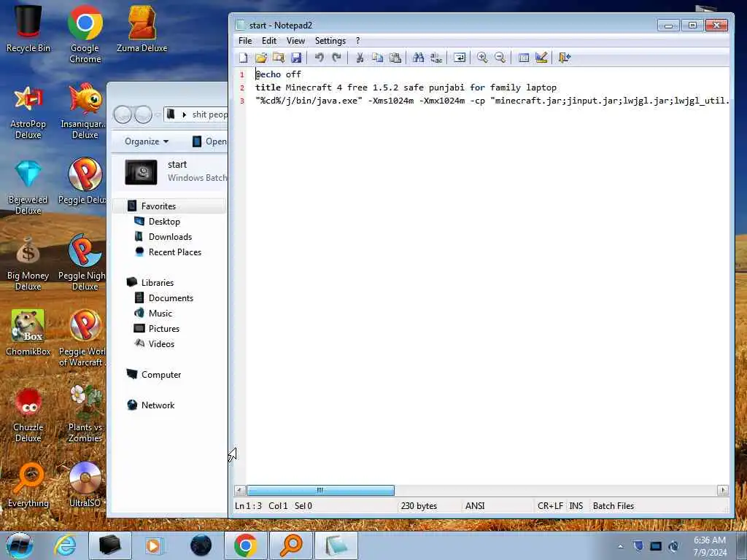Image resolution: width=747 pixels, height=560 pixels.
Task: Click the Windows Start orb
Action: 20,545
